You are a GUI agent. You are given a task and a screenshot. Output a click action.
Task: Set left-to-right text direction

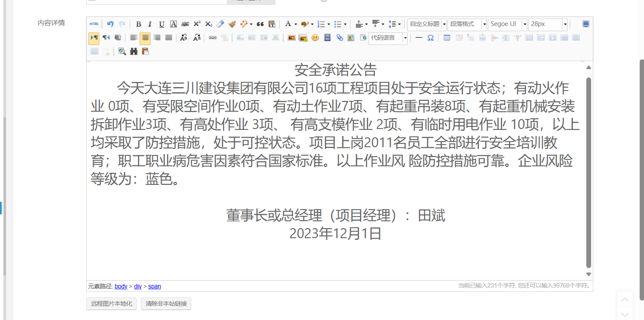[x=94, y=38]
